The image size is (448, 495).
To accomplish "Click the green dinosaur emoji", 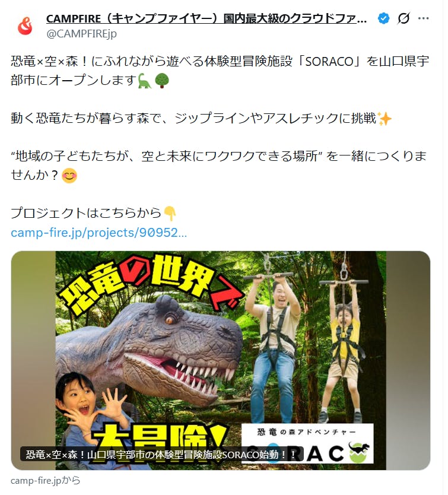I will 145,81.
